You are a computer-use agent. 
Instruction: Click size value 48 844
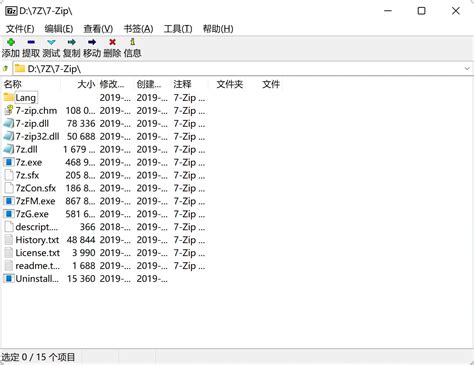coord(81,240)
